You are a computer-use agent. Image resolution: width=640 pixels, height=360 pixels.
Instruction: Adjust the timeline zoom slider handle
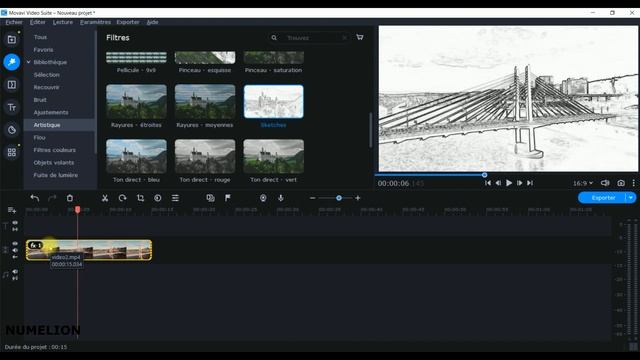tap(339, 198)
